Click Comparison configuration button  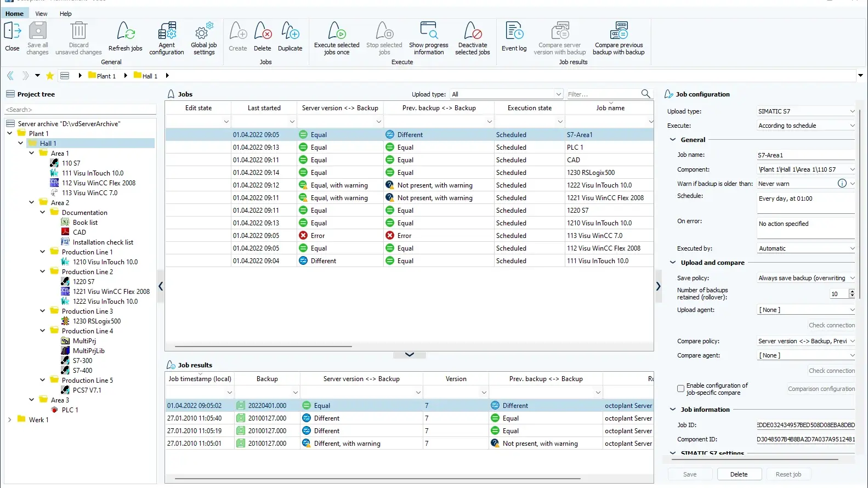(821, 389)
